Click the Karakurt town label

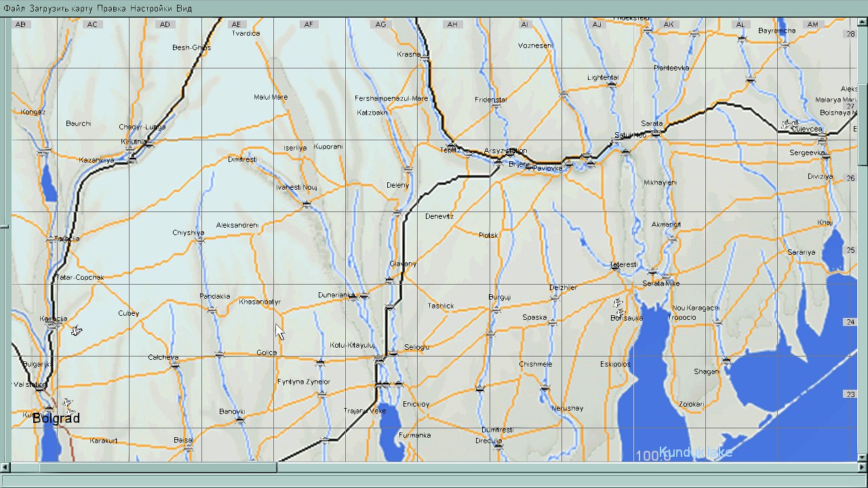[104, 441]
